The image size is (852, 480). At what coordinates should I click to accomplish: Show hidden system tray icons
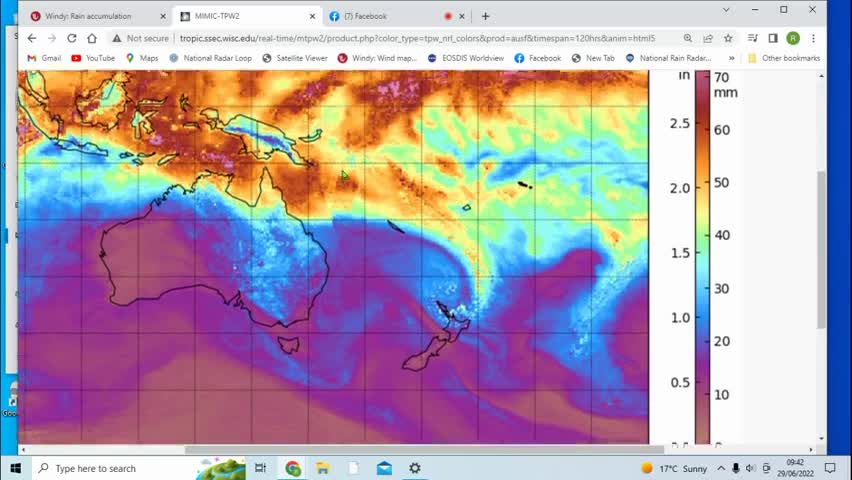[721, 468]
